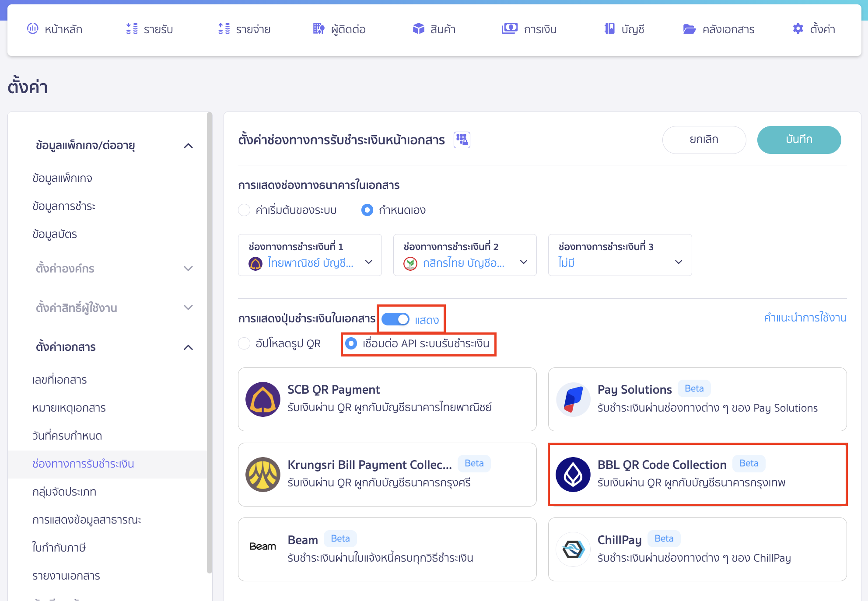Toggle the แสดง payment button switch off

point(395,319)
